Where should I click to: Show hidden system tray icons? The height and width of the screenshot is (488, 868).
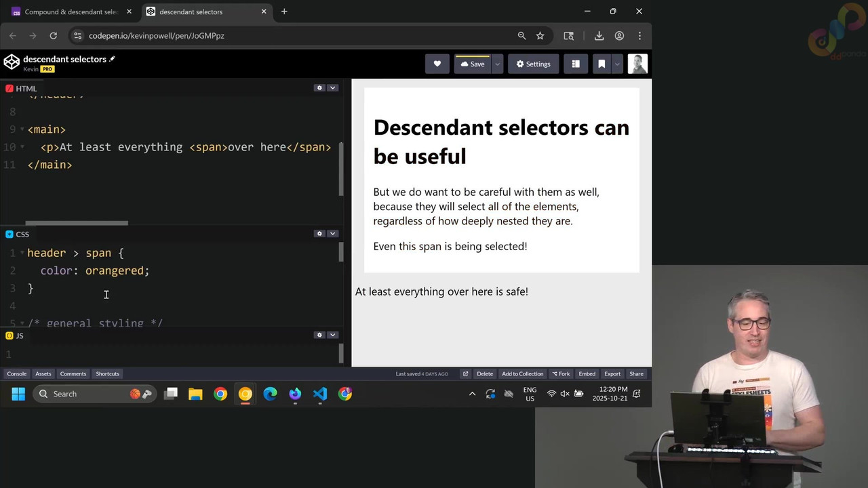tap(472, 394)
